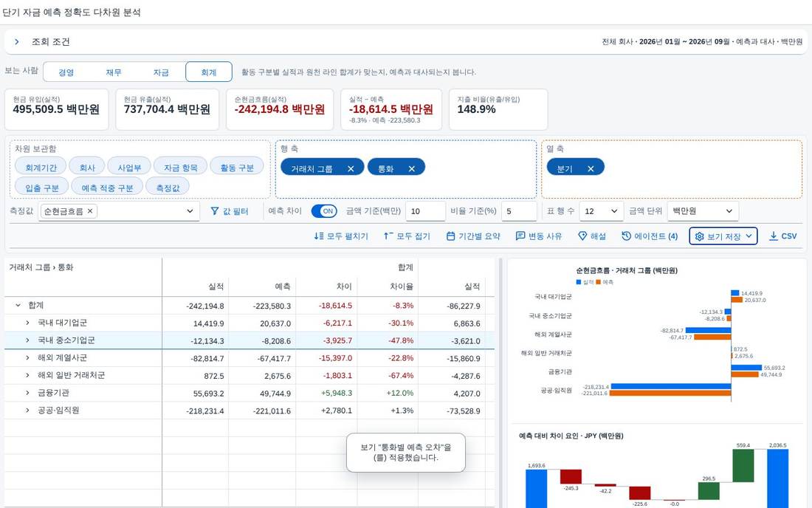Open the 보기 저장 menu button
Image resolution: width=812 pixels, height=508 pixels.
(x=723, y=236)
